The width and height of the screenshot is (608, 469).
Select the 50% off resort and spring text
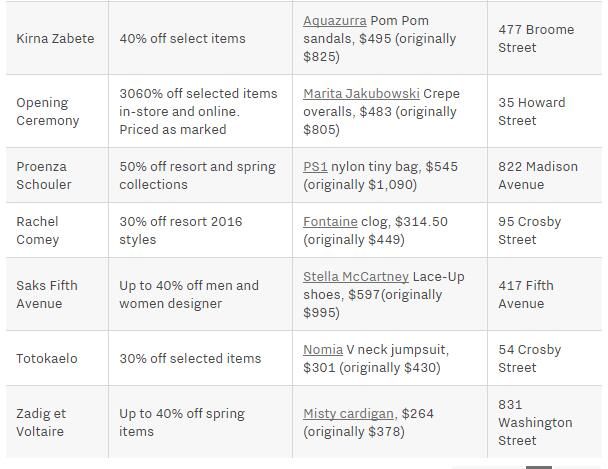click(x=197, y=167)
